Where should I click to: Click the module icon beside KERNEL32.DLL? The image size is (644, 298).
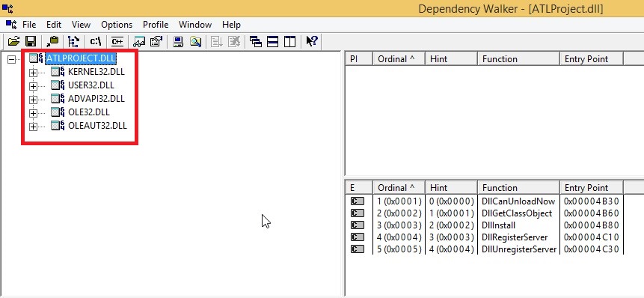(x=58, y=72)
